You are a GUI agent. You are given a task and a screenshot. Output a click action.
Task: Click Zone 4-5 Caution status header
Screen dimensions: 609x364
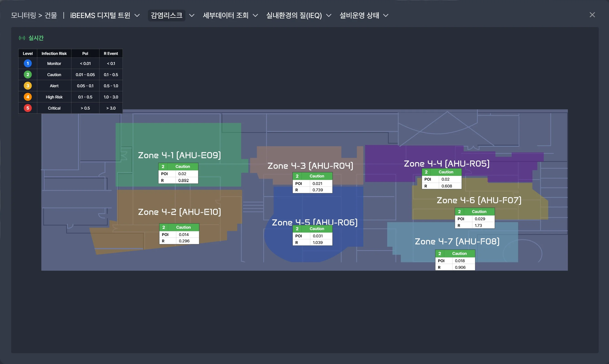312,229
